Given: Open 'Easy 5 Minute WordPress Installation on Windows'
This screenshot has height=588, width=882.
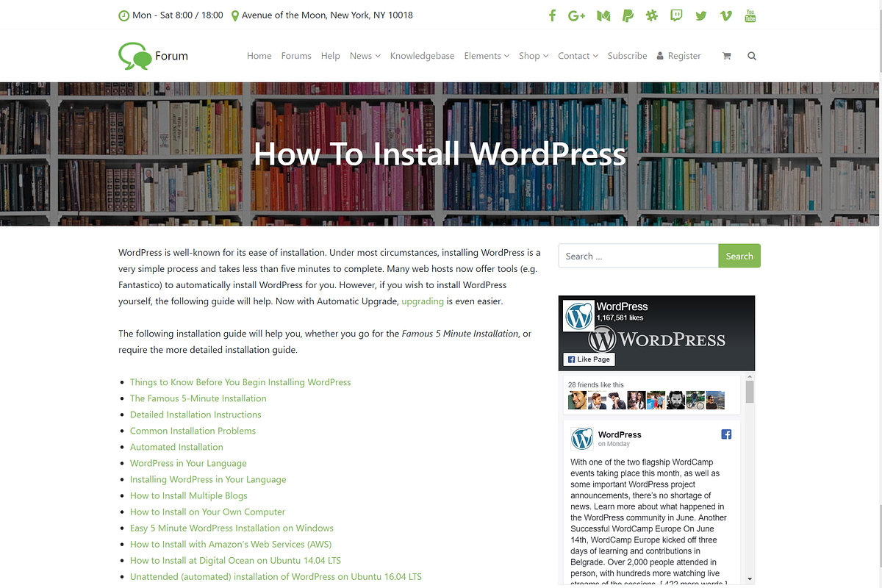Looking at the screenshot, I should [232, 528].
